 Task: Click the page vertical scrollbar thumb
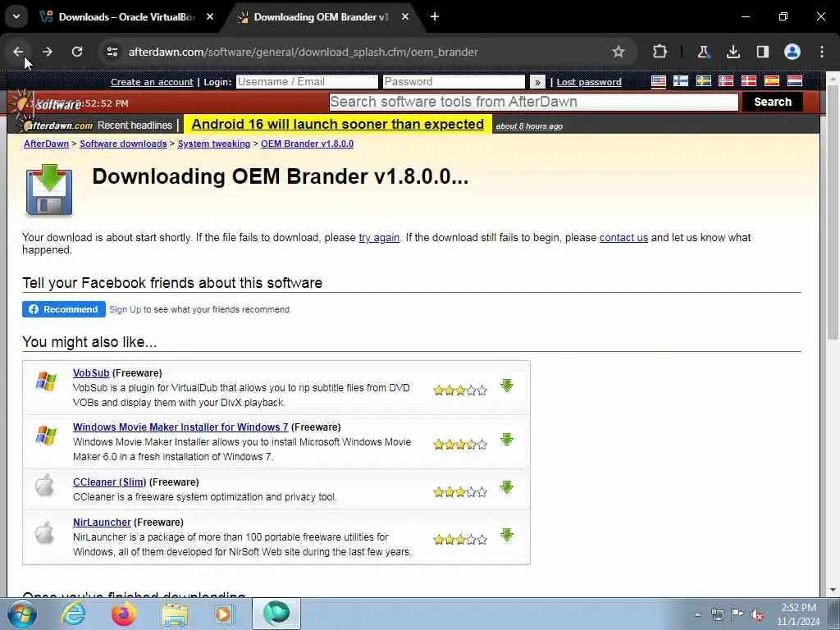[833, 212]
